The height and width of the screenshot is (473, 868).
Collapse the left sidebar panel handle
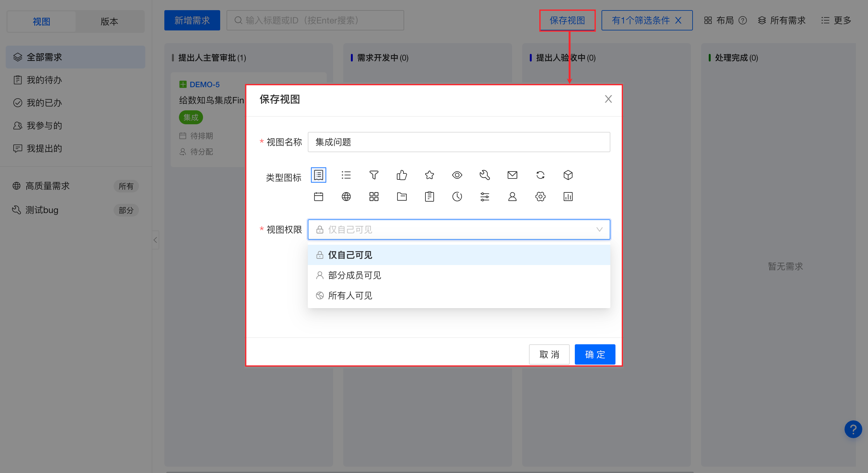pos(155,240)
